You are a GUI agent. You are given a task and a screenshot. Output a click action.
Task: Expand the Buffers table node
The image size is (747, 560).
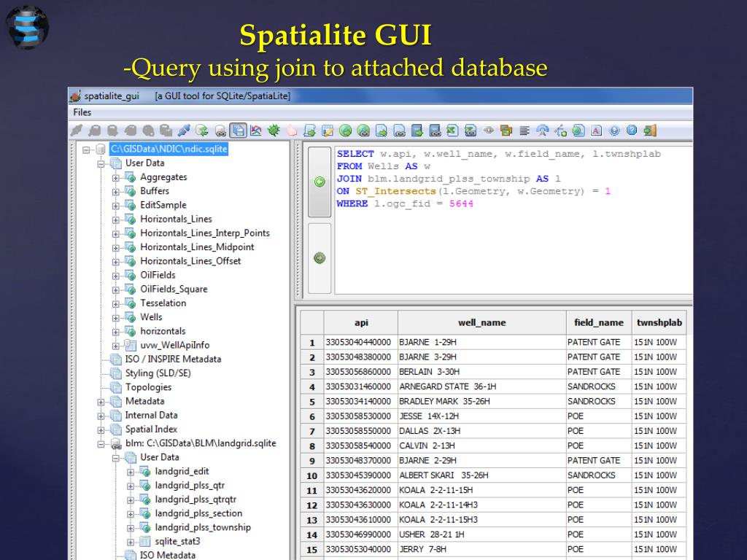(x=116, y=192)
